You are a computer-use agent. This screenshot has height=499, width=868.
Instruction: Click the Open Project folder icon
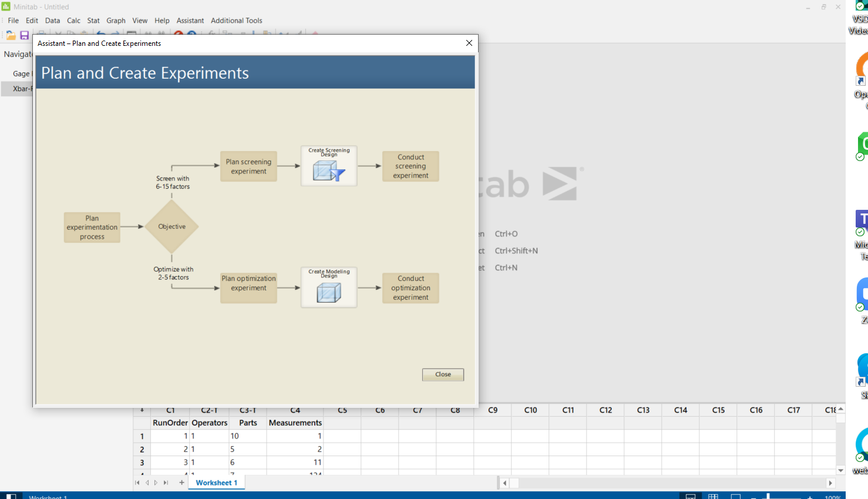[11, 35]
